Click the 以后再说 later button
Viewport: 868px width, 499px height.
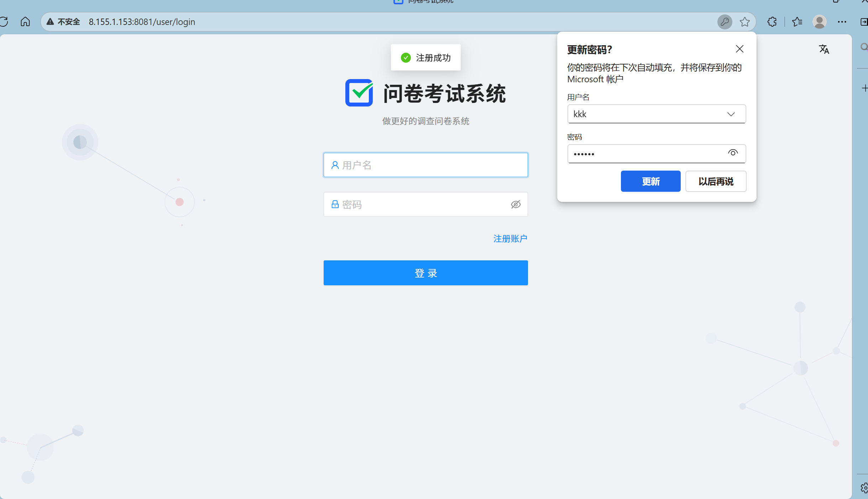[716, 181]
